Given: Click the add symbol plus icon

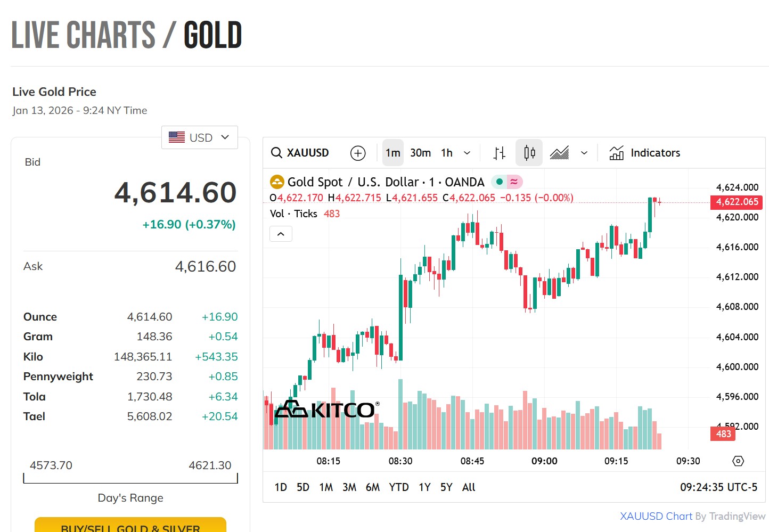Looking at the screenshot, I should point(358,153).
